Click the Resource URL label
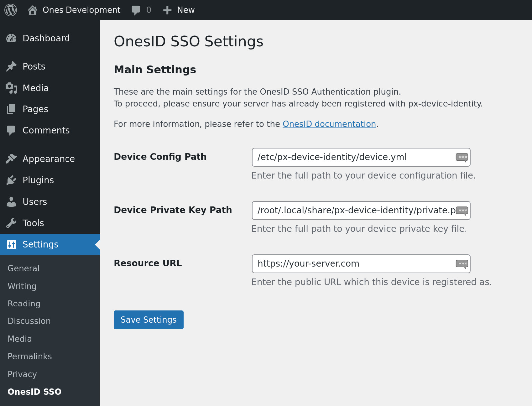Screen dimensions: 532x406 [x=148, y=263]
